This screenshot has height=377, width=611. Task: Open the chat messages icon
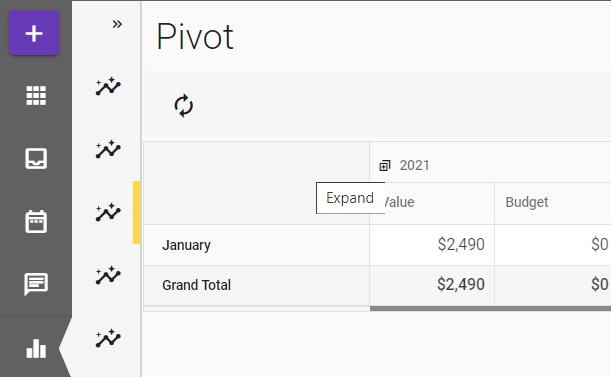(x=36, y=284)
